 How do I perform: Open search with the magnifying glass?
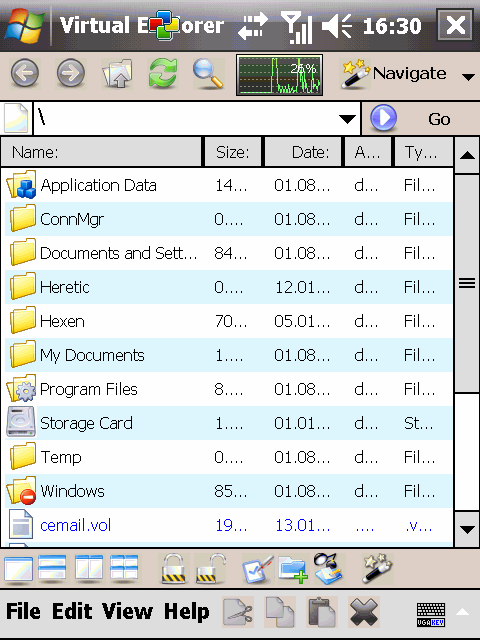[208, 73]
